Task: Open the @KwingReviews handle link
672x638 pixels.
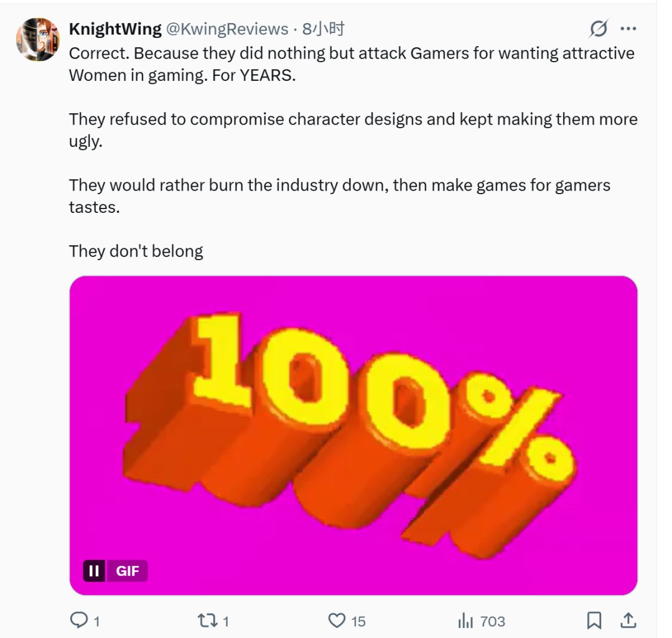Action: coord(228,29)
